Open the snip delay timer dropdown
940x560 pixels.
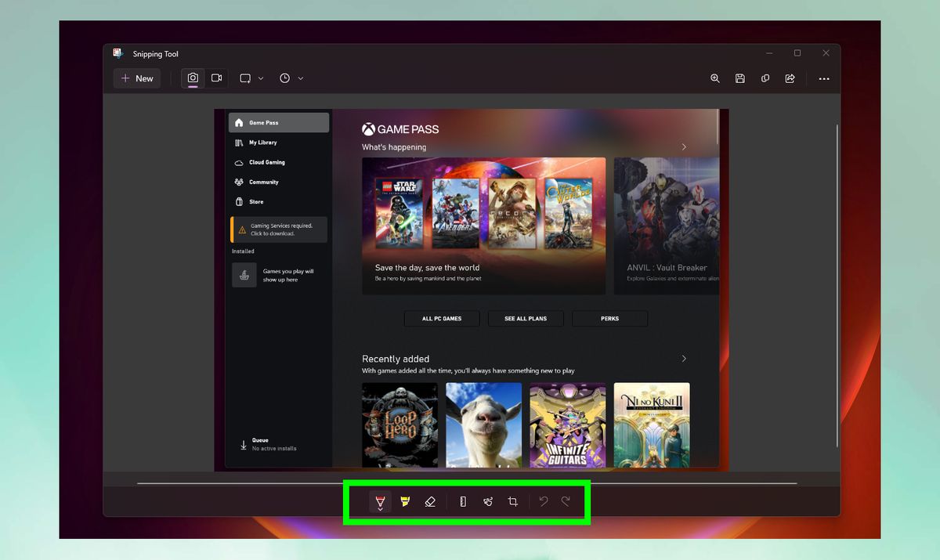(x=299, y=78)
